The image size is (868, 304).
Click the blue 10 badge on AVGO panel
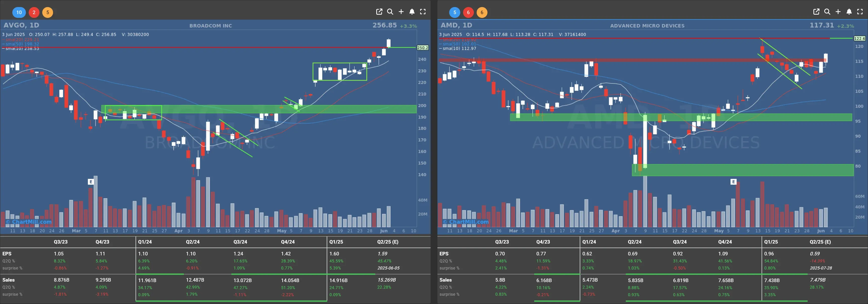(x=19, y=13)
